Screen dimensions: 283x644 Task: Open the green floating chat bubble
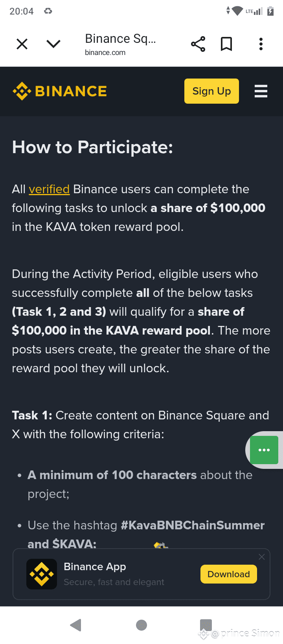[x=264, y=450]
